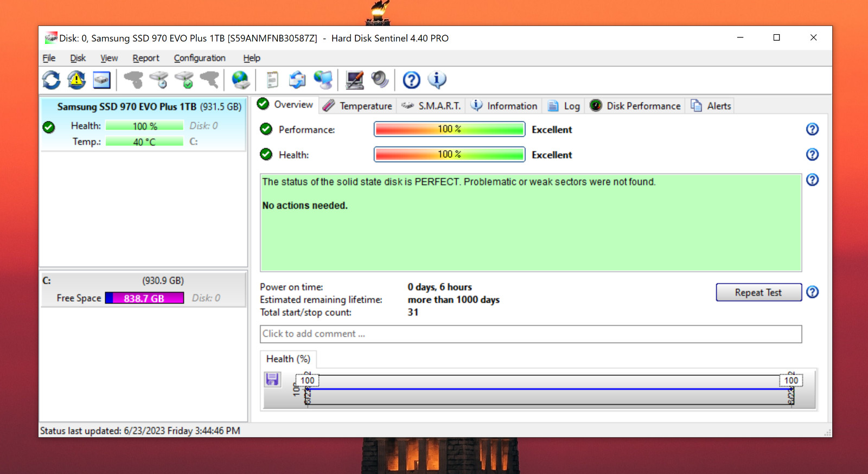Click the first grey disk test icon
Viewport: 868px width, 474px height.
coord(133,80)
